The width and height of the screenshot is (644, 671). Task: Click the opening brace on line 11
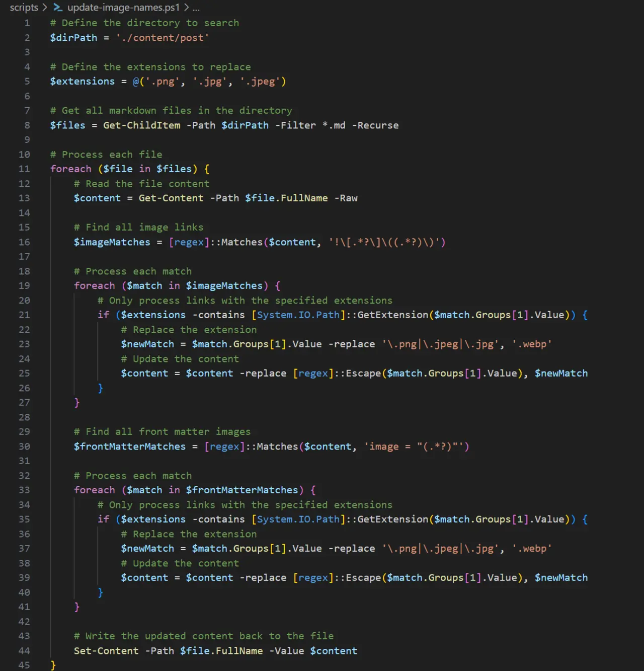207,169
